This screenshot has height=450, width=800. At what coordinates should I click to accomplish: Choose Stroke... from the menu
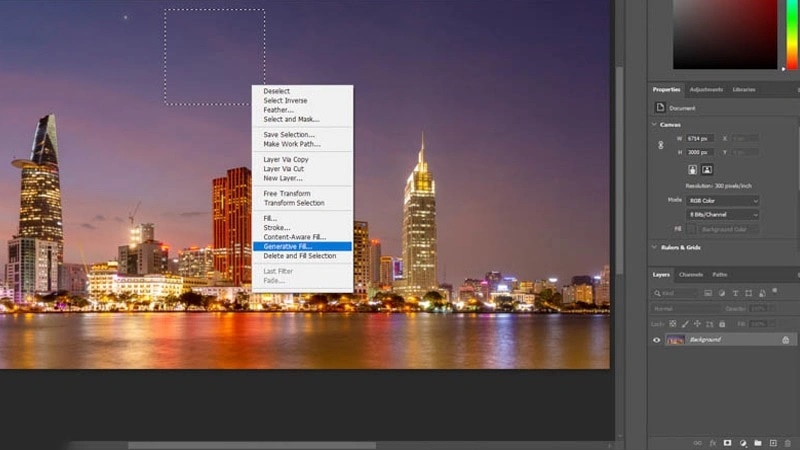point(277,228)
